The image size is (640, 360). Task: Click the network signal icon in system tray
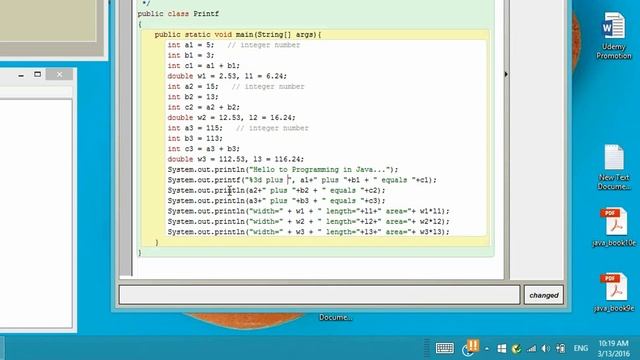coord(531,348)
